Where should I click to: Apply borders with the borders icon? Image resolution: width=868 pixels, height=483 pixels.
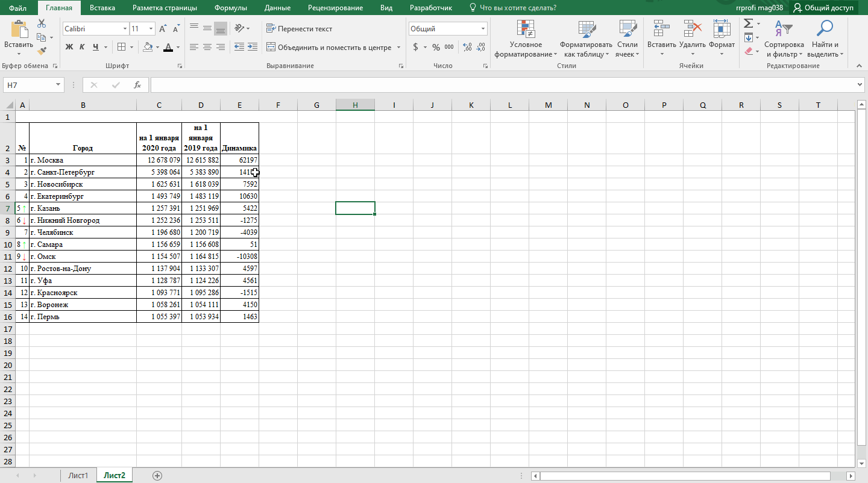point(122,47)
